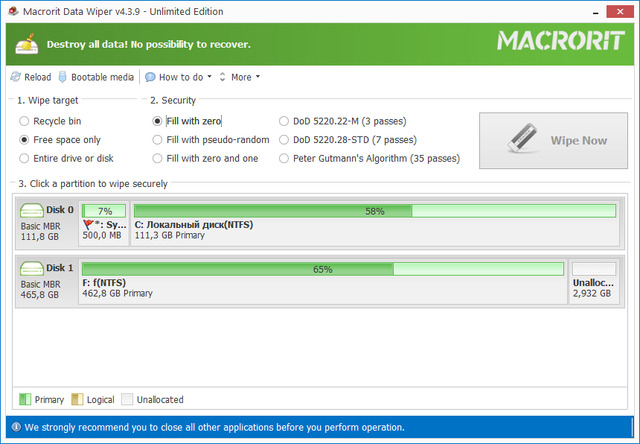Click the F: partition 65% usage bar
The image size is (640, 444).
coord(322,269)
